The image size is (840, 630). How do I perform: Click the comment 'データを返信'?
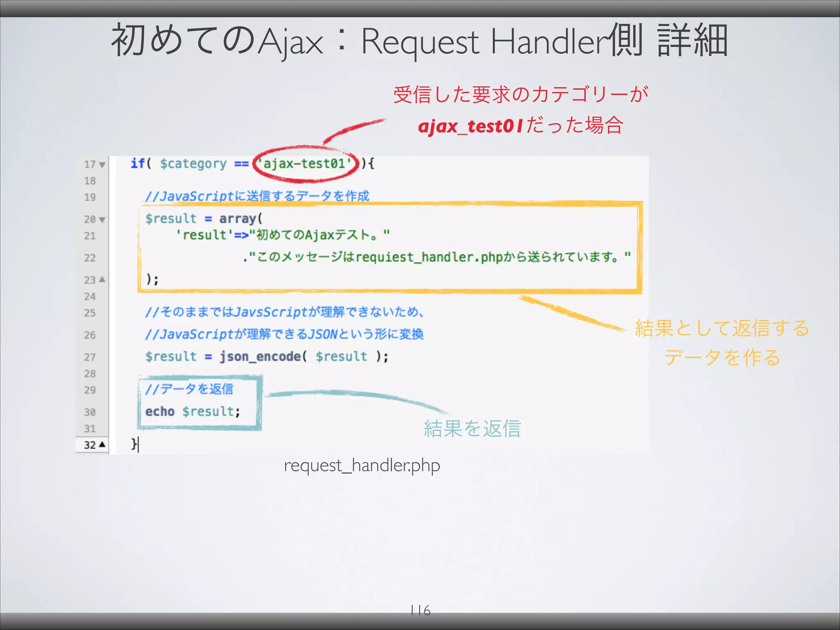[x=189, y=389]
